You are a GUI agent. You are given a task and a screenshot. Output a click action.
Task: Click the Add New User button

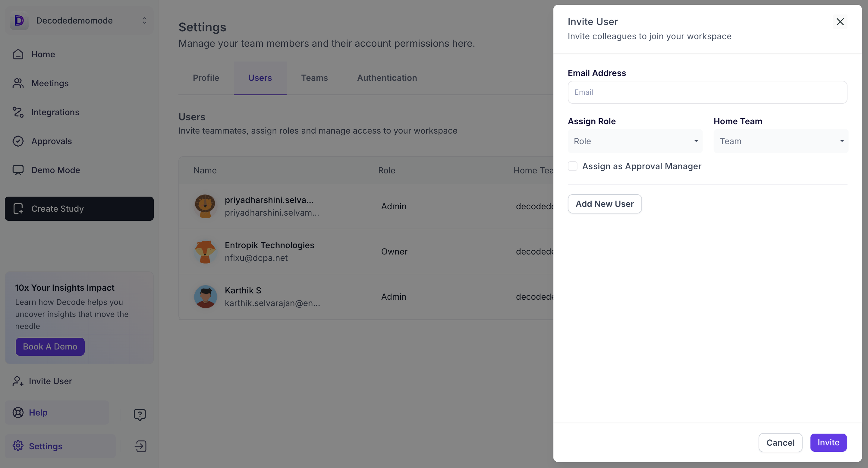pos(604,204)
